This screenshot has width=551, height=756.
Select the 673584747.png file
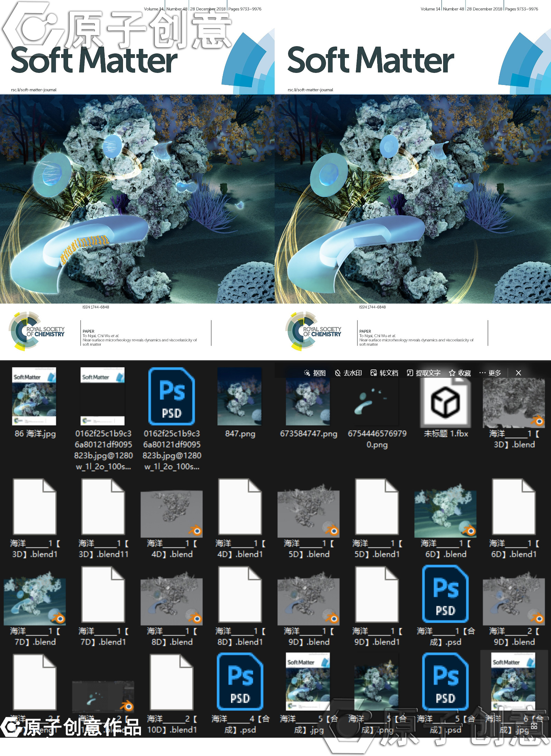point(308,401)
